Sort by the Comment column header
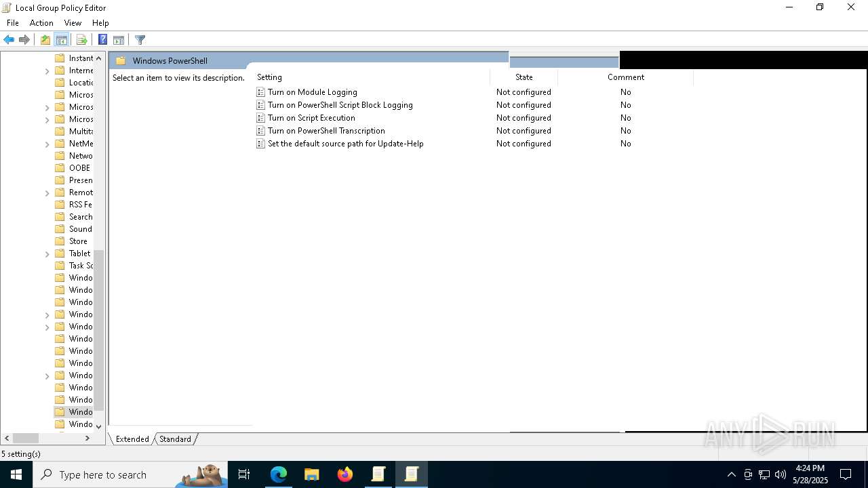Viewport: 868px width, 488px height. click(625, 77)
